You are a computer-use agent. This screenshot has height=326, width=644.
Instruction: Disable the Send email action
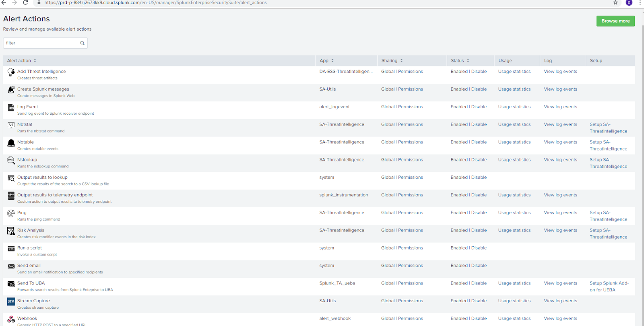click(479, 266)
